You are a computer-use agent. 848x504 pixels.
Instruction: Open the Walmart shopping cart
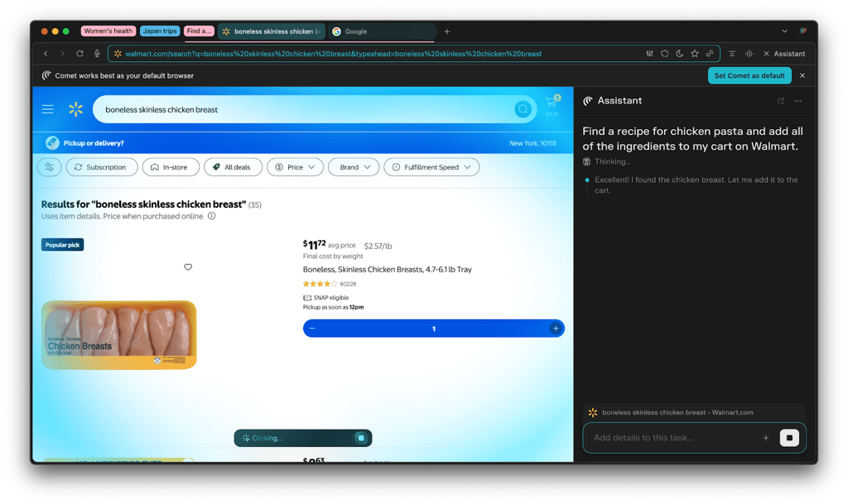552,105
